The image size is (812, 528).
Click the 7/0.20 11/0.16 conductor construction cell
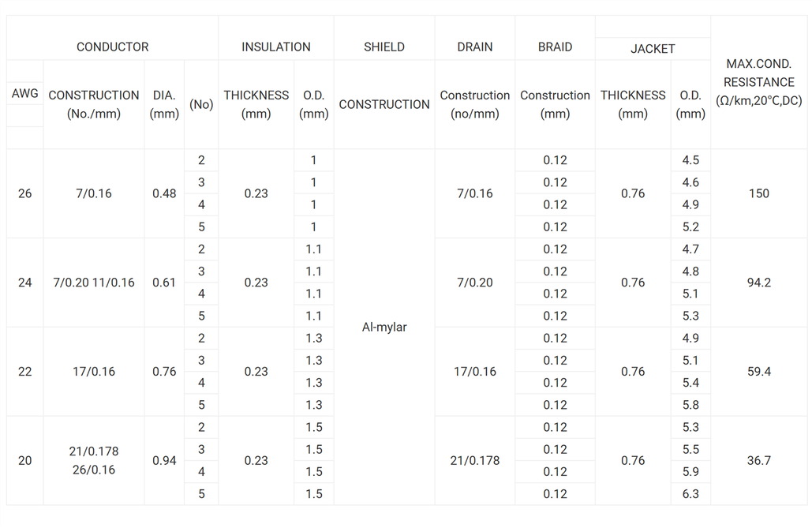point(94,283)
